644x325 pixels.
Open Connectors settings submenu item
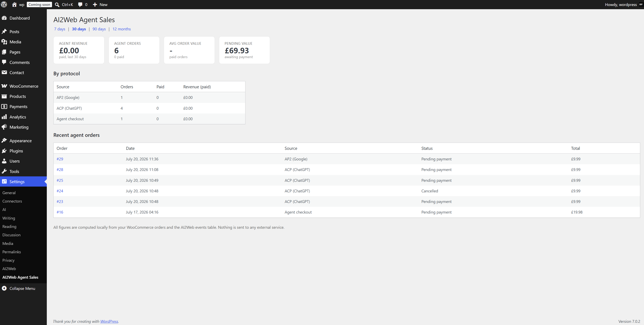click(x=12, y=201)
